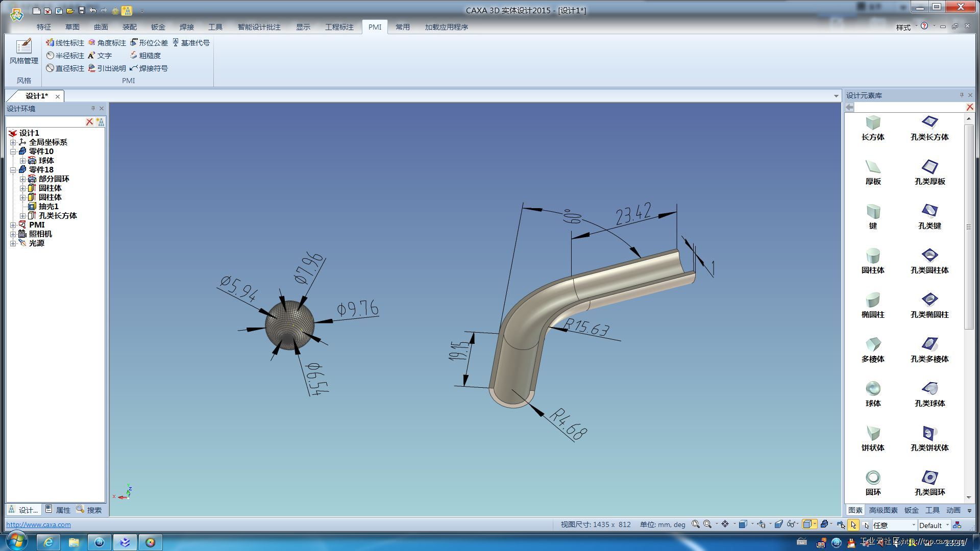
Task: Toggle the arrow select mode in status bar
Action: point(853,525)
